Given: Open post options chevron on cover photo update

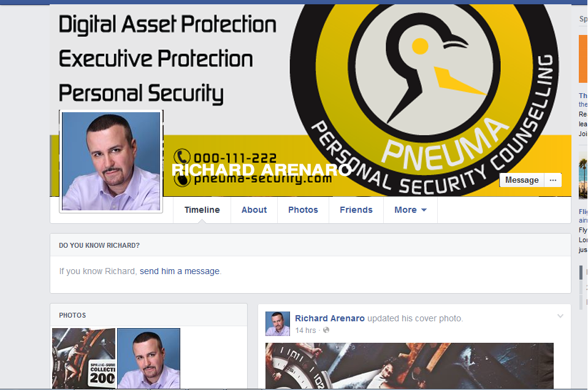Looking at the screenshot, I should [x=560, y=316].
